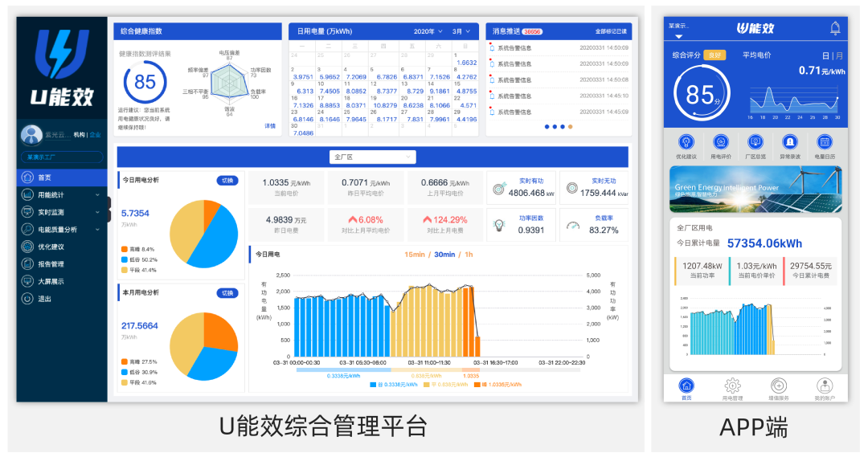Screen dimensions: 868x457
Task: Switch 今日用电 chart to 1h interval
Action: [469, 255]
